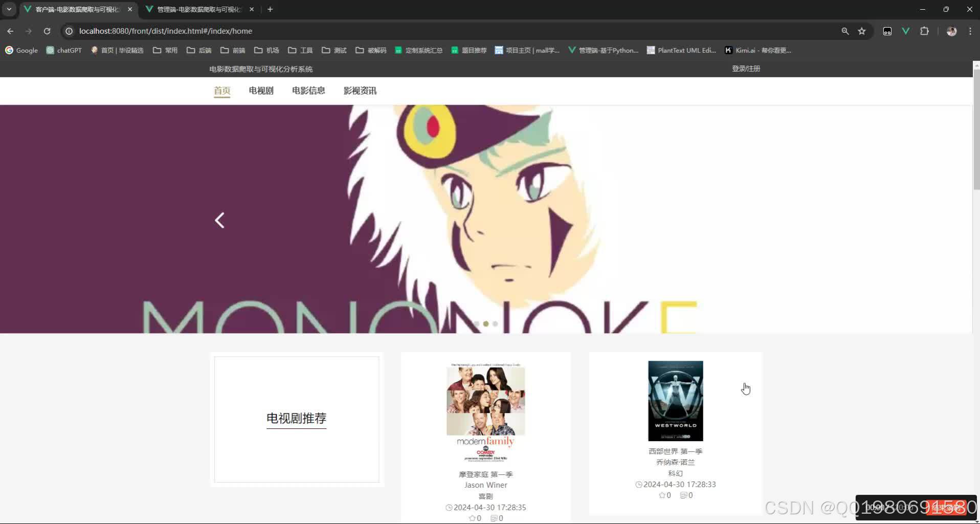The height and width of the screenshot is (524, 980).
Task: Bookmark this page with the star icon
Action: click(x=862, y=31)
